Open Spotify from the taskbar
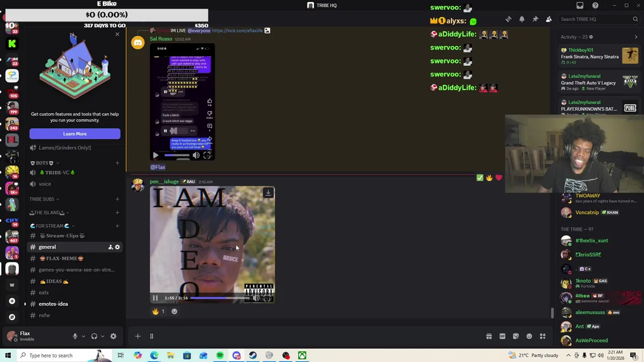The width and height of the screenshot is (644, 362). (220, 355)
